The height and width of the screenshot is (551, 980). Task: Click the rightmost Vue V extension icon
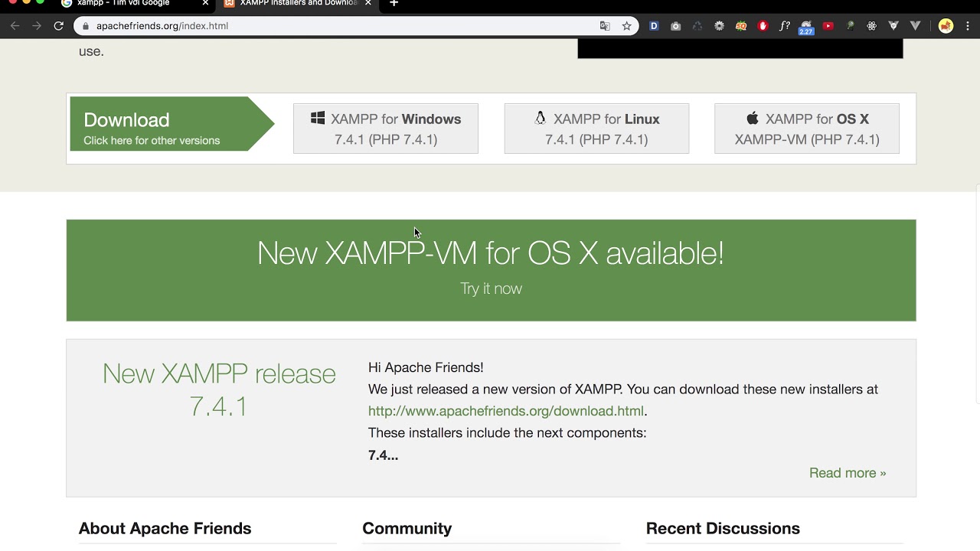(915, 26)
